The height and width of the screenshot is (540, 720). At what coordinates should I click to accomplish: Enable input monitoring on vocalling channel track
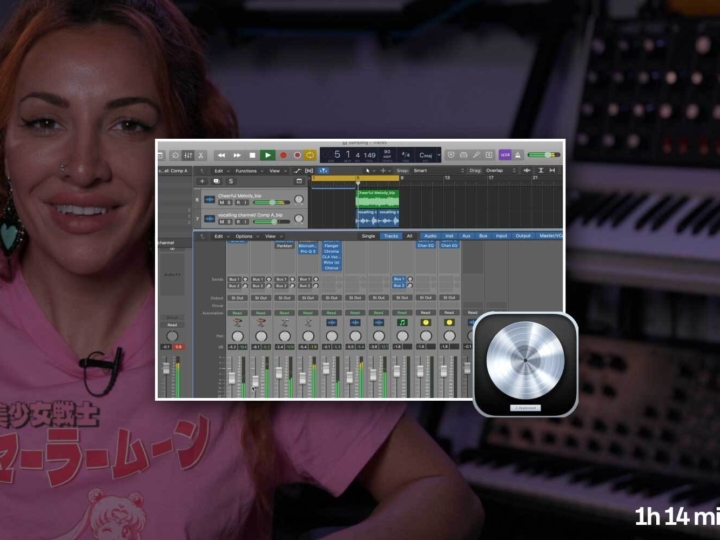[246, 222]
